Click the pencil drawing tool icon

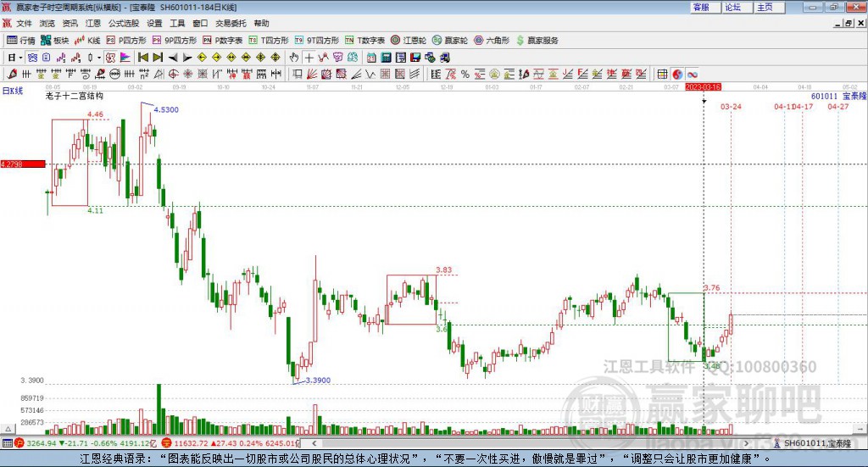(x=12, y=74)
